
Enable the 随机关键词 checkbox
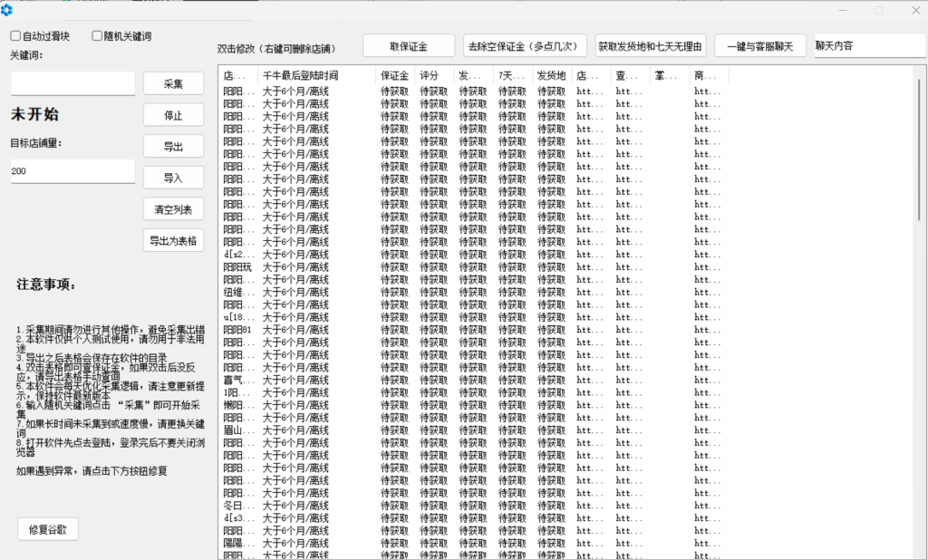tap(96, 35)
